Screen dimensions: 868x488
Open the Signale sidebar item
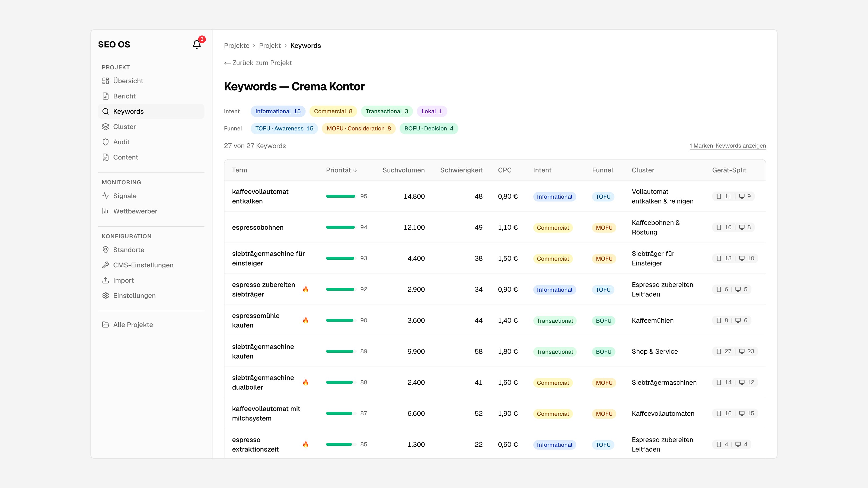(151, 196)
